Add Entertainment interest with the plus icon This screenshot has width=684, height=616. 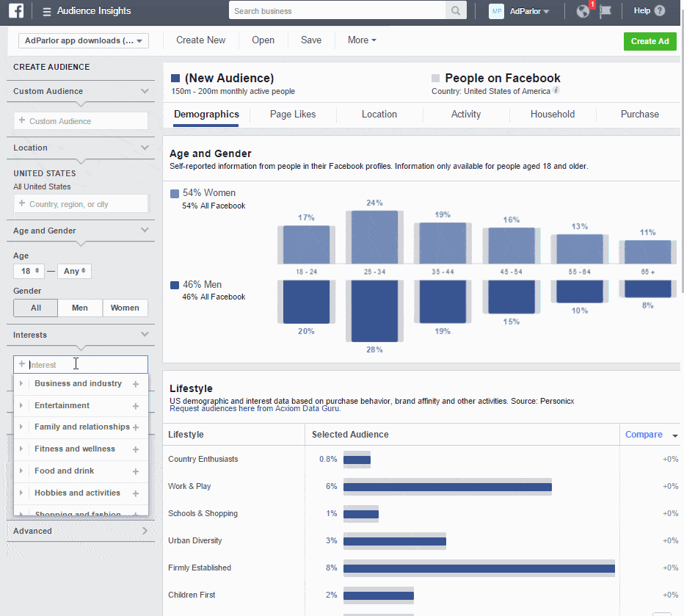tap(135, 405)
